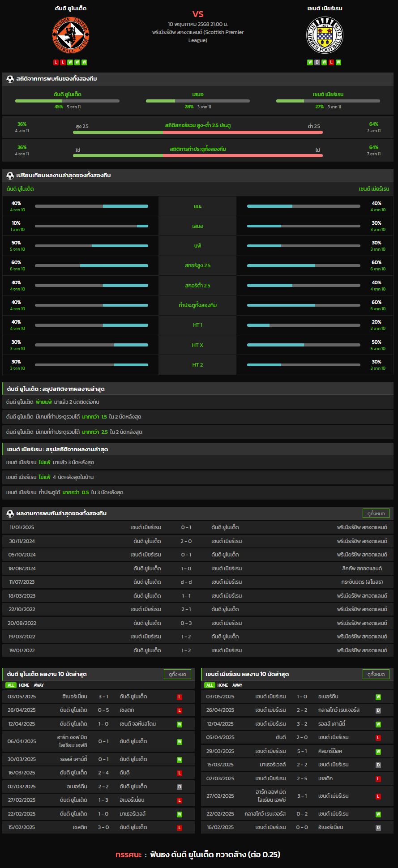This screenshot has width=398, height=868.
Task: Click the W badge on the St Mirren 5-1 Kilmarnock row
Action: [x=378, y=752]
